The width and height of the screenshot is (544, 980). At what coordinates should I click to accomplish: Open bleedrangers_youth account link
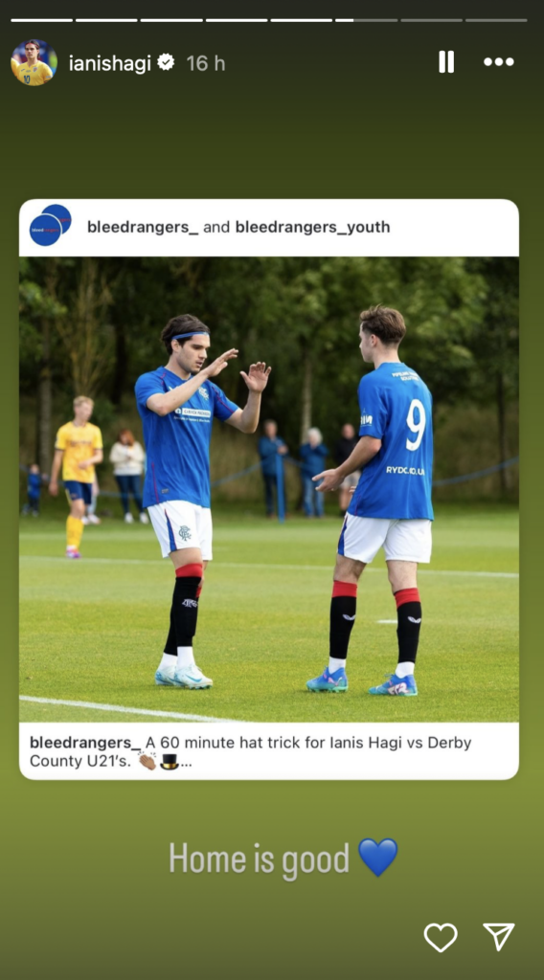click(x=312, y=227)
